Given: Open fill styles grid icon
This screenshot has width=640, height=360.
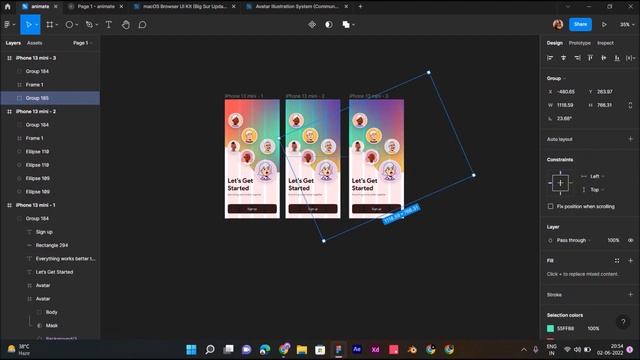Looking at the screenshot, I should tap(617, 260).
